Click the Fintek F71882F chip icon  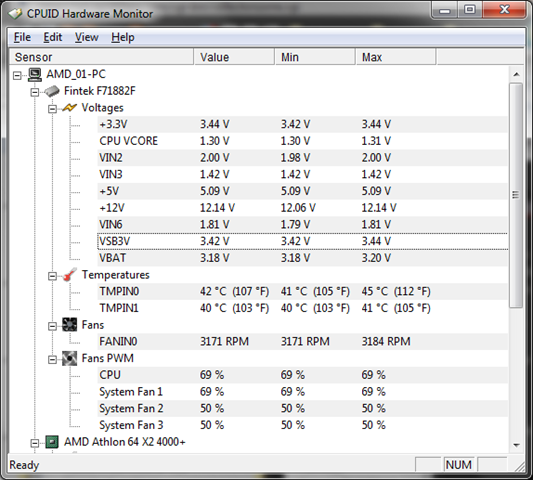click(x=52, y=91)
